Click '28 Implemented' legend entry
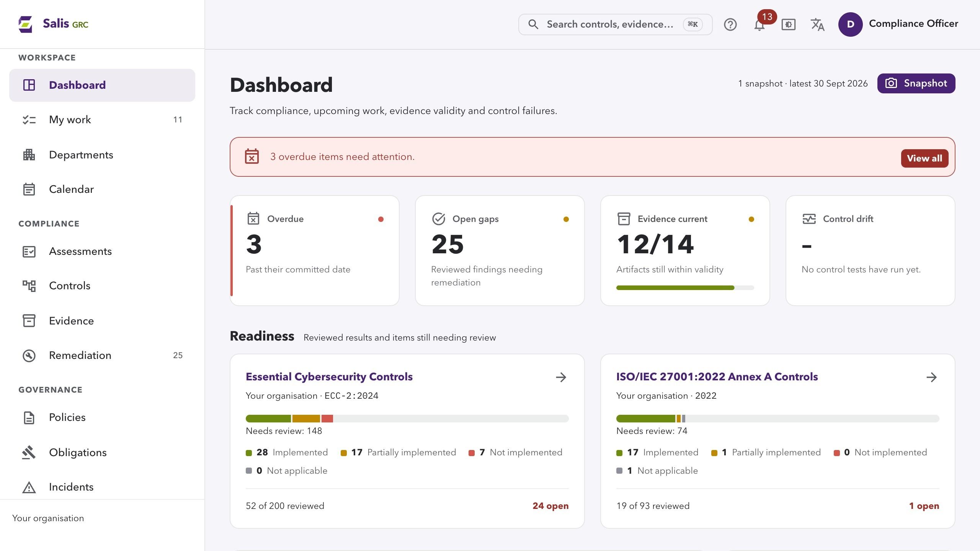The image size is (980, 551). pyautogui.click(x=287, y=453)
